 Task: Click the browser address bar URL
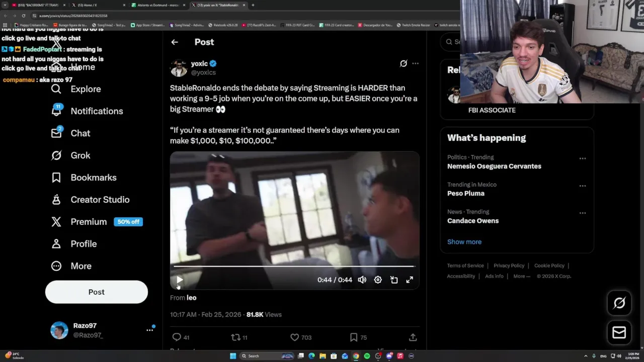[x=73, y=16]
